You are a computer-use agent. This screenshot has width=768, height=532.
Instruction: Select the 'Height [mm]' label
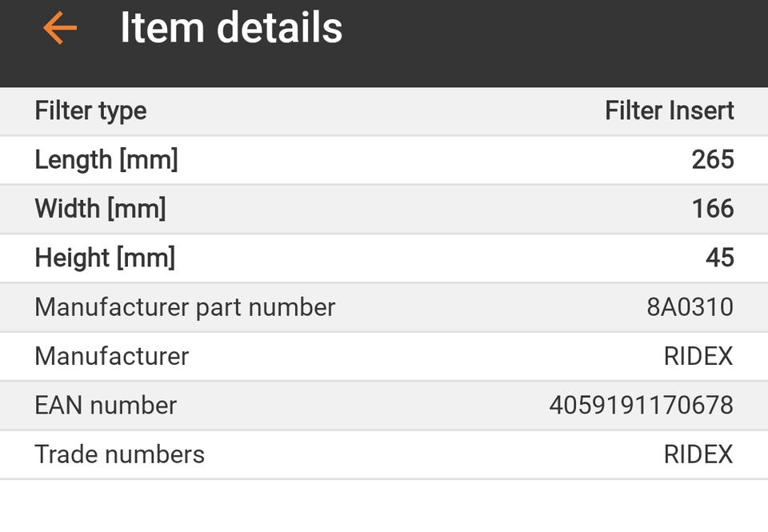[104, 258]
